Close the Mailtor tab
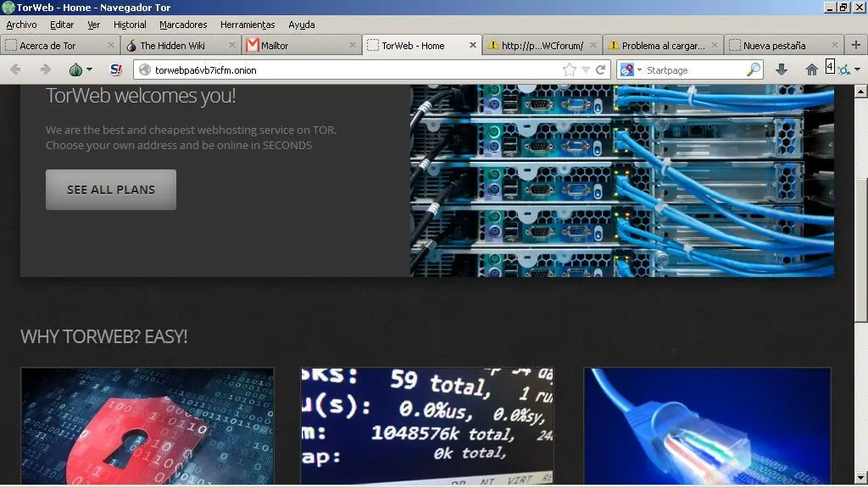Image resolution: width=868 pixels, height=488 pixels. 353,46
